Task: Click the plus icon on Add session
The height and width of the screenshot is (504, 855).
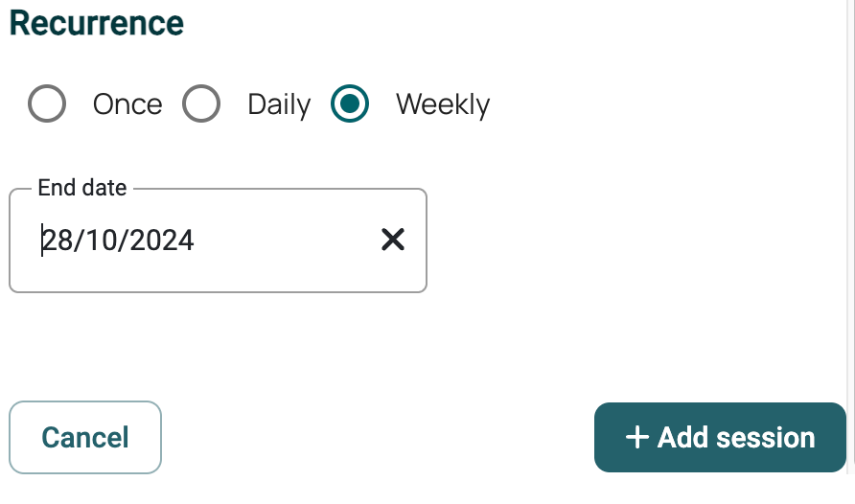Action: point(637,438)
